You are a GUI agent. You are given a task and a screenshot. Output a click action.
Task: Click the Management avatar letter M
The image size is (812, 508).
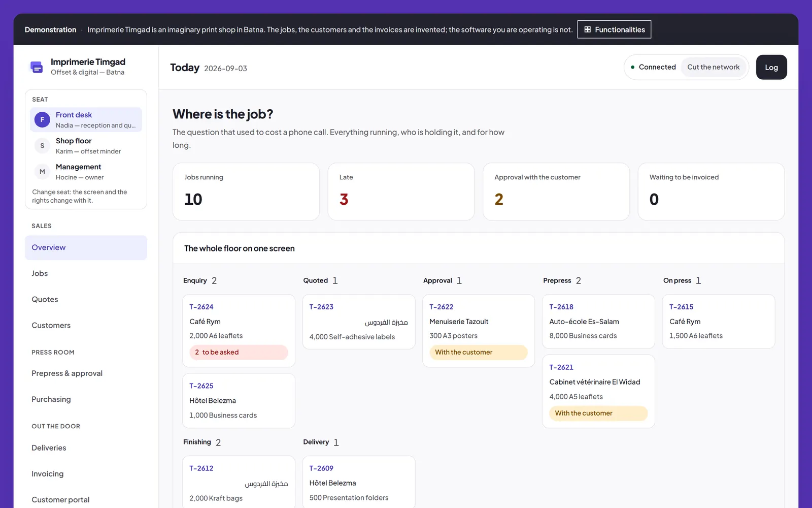(x=42, y=172)
